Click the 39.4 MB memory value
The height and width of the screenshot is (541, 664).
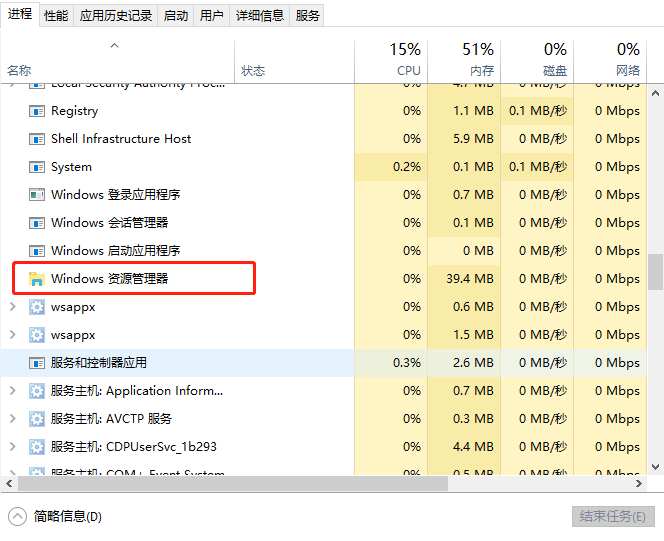click(470, 279)
